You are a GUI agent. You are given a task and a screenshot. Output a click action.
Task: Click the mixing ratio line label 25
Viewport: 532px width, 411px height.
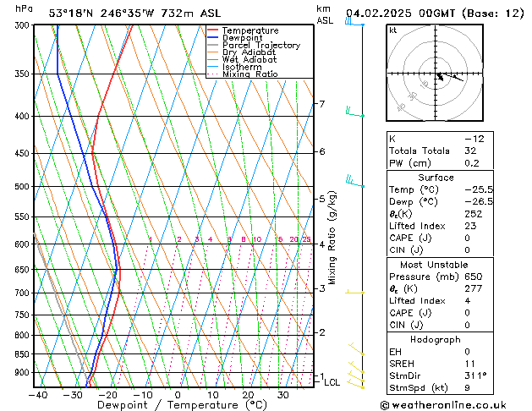306,239
